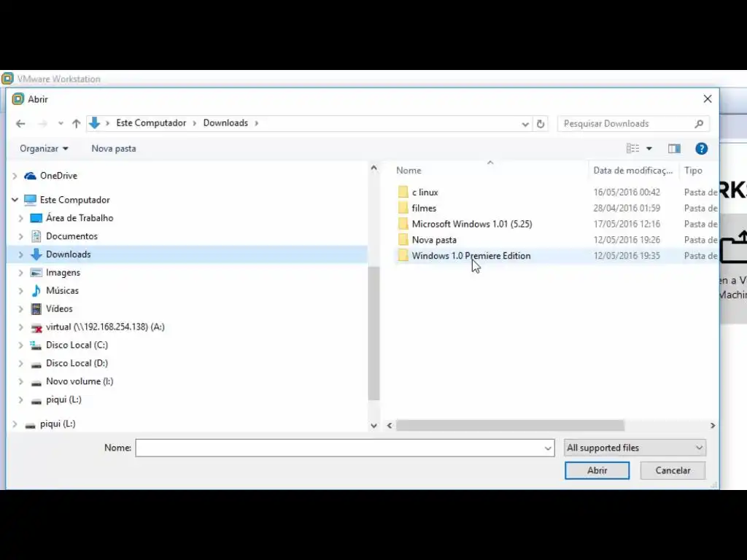
Task: Collapse the Este Computador node
Action: click(15, 200)
